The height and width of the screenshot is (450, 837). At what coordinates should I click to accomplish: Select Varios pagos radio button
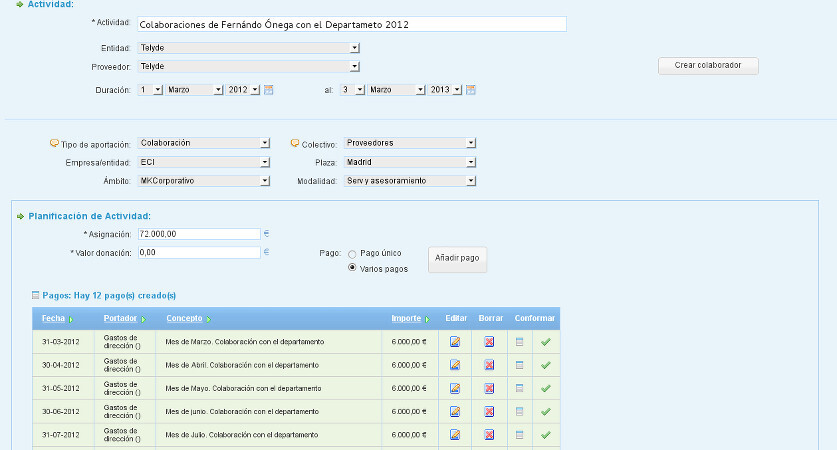352,268
